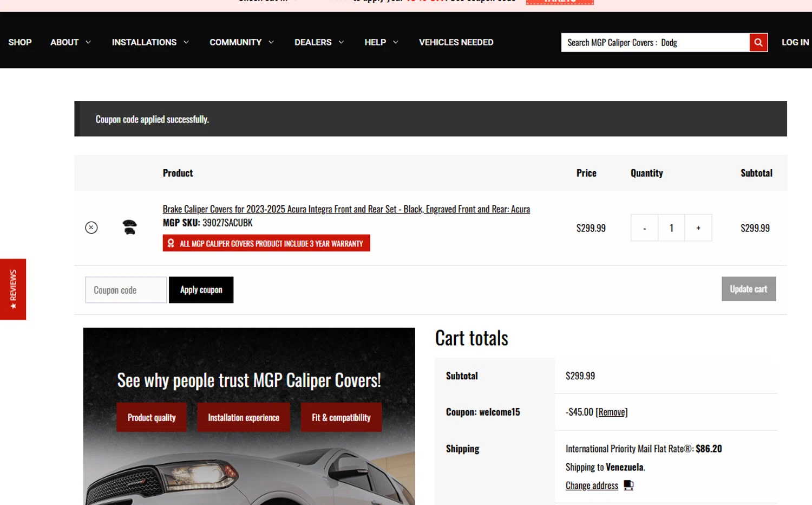This screenshot has width=812, height=505.
Task: Click the SKU text 39027SACUBK
Action: [227, 223]
